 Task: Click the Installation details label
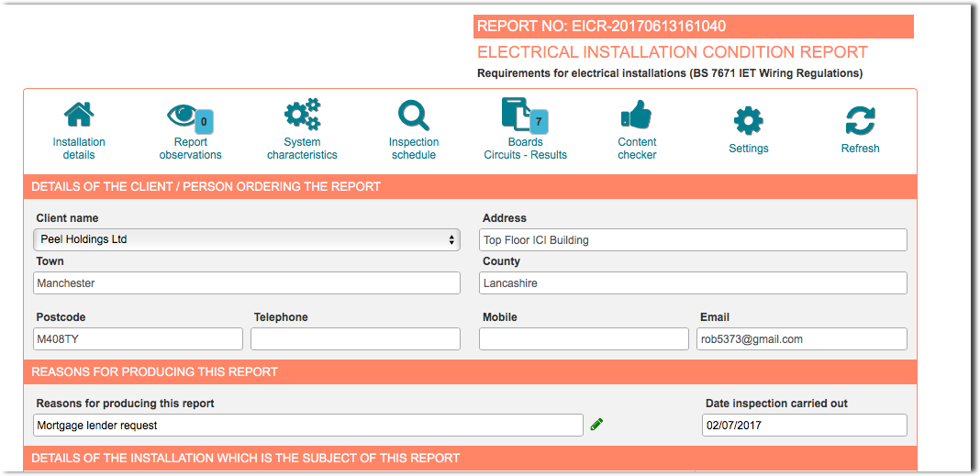click(x=79, y=149)
